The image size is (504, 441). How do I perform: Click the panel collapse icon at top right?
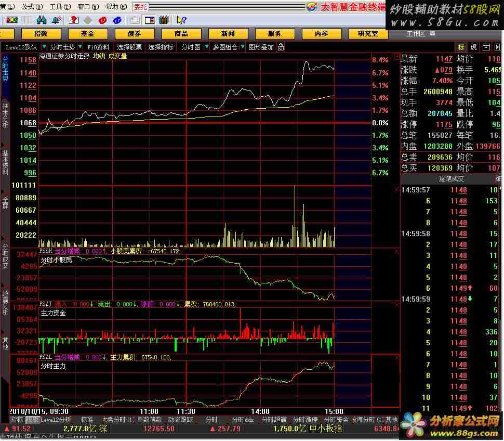tap(498, 47)
